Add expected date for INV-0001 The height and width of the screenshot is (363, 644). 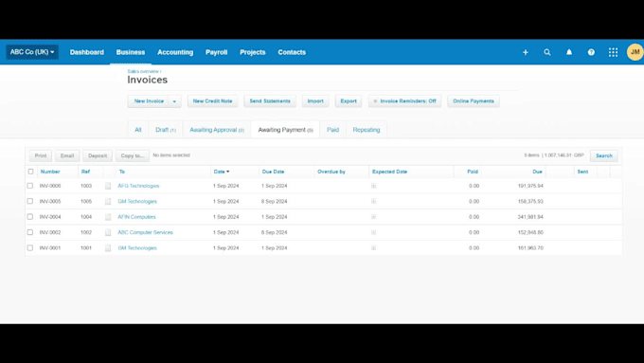(x=373, y=248)
